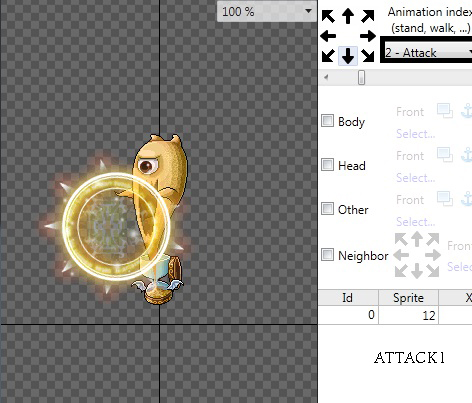
Task: Select the up direction arrow
Action: click(348, 16)
